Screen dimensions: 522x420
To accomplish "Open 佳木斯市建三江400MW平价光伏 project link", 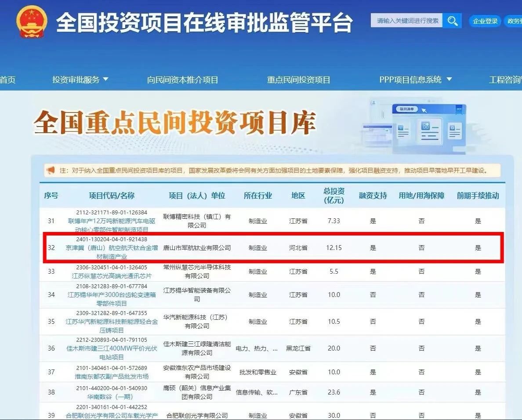I will [x=112, y=352].
